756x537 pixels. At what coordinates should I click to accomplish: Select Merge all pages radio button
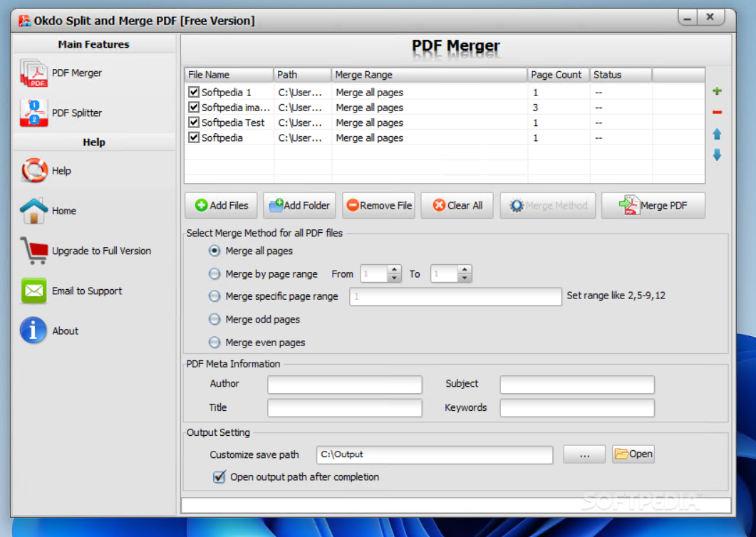[214, 251]
